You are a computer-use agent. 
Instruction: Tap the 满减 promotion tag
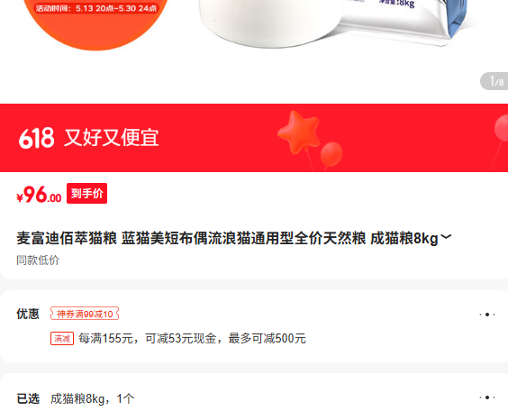point(62,339)
